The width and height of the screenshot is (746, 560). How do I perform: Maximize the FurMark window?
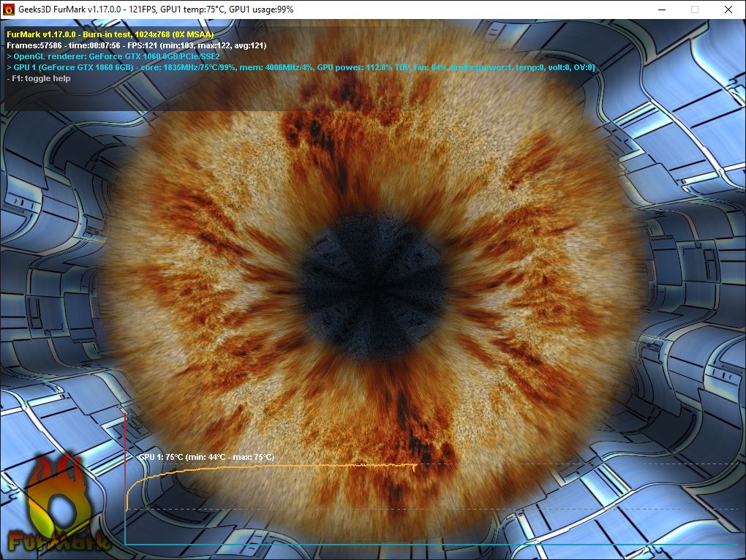tap(695, 10)
